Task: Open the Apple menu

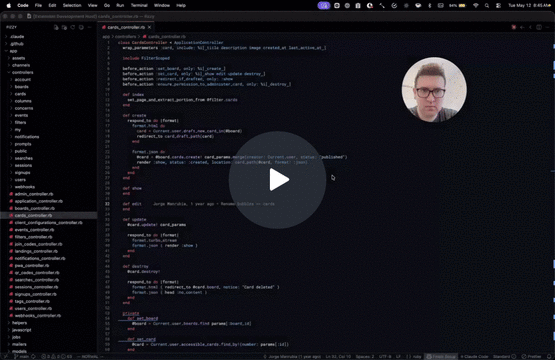Action: click(x=9, y=5)
